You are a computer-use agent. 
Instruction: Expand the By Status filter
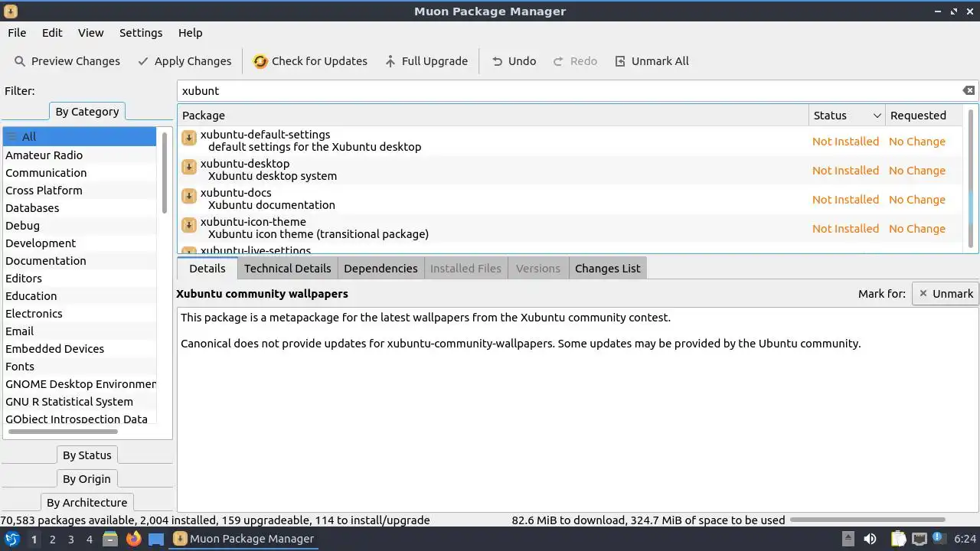coord(87,455)
